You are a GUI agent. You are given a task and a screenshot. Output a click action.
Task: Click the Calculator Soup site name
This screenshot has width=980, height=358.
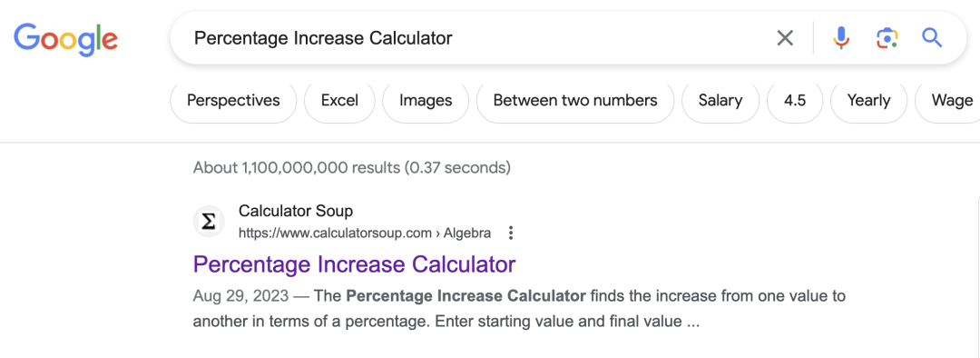coord(296,211)
